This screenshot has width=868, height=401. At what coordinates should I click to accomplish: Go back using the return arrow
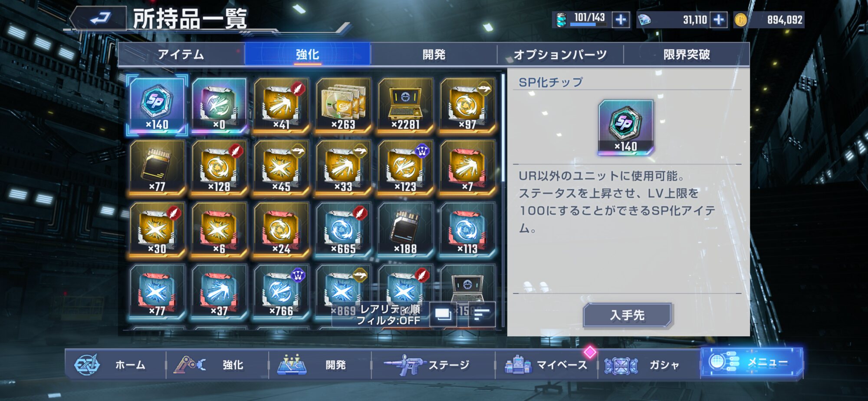click(99, 18)
